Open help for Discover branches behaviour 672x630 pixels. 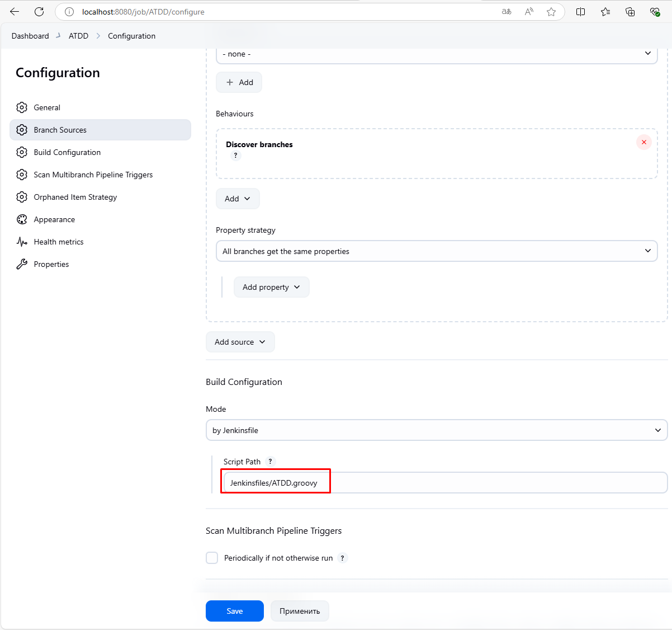point(235,156)
